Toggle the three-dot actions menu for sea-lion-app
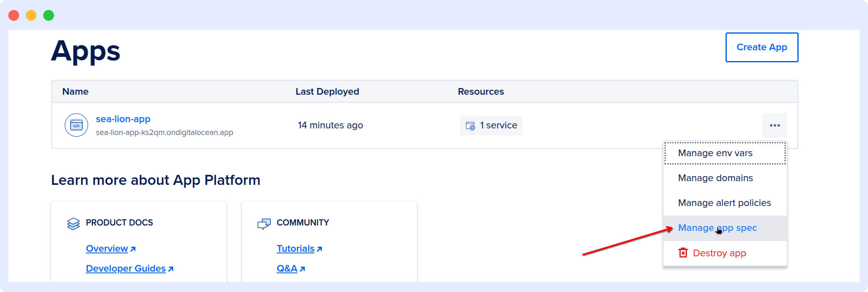This screenshot has width=868, height=292. coord(775,125)
